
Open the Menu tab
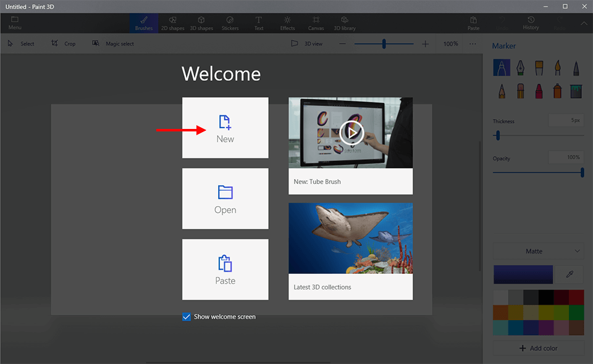15,23
